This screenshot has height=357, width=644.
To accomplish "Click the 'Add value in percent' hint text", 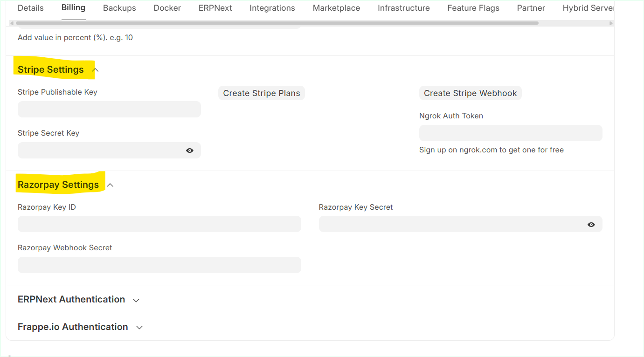I will point(75,37).
